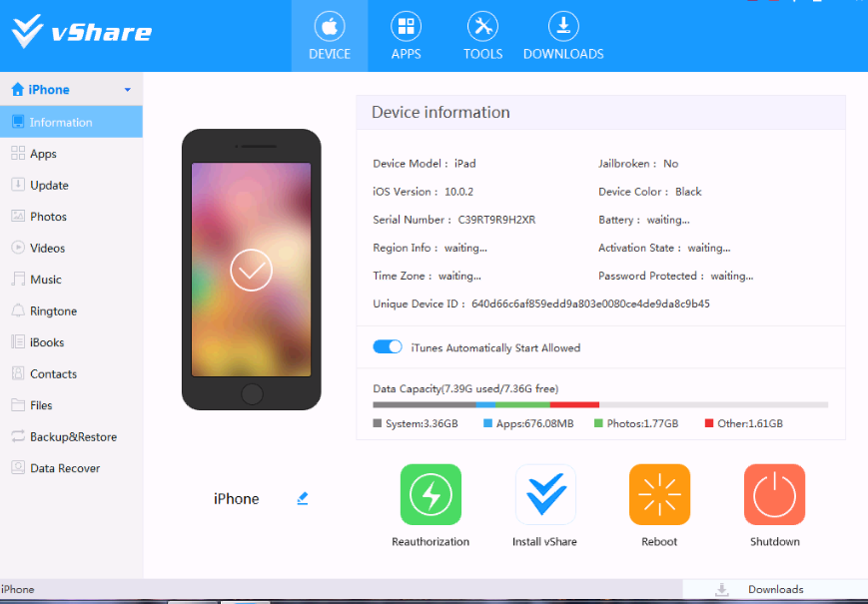This screenshot has width=868, height=604.
Task: Click the Shutdown label
Action: coord(775,542)
